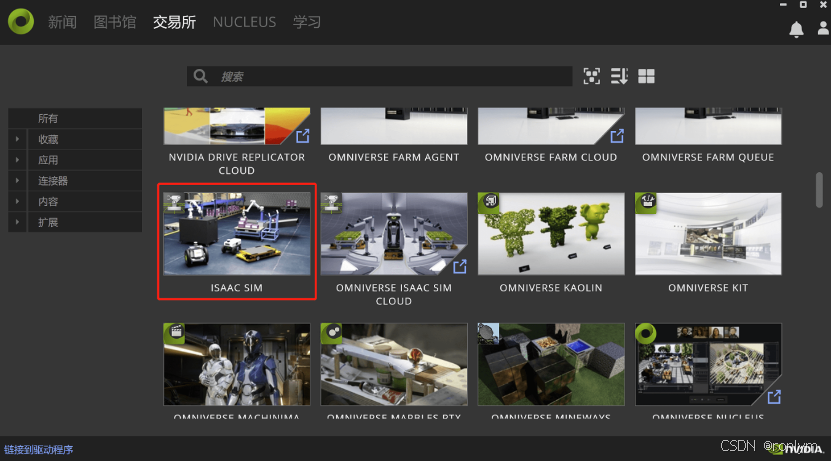Click the OMNIVERSE FARM CLOUD title text
This screenshot has width=832, height=462.
click(x=551, y=158)
